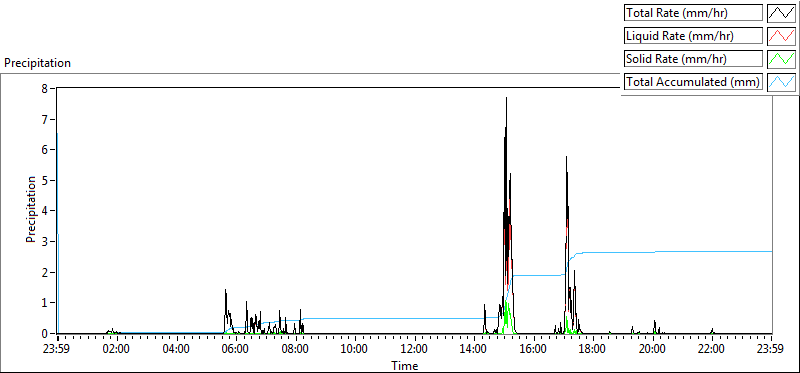Click the 0 value on the Y axis
The height and width of the screenshot is (373, 800).
click(x=45, y=333)
